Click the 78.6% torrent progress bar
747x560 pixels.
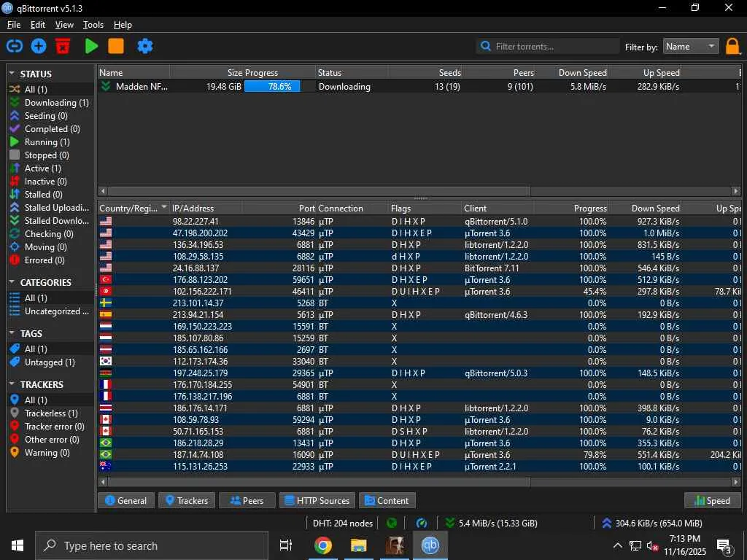279,87
